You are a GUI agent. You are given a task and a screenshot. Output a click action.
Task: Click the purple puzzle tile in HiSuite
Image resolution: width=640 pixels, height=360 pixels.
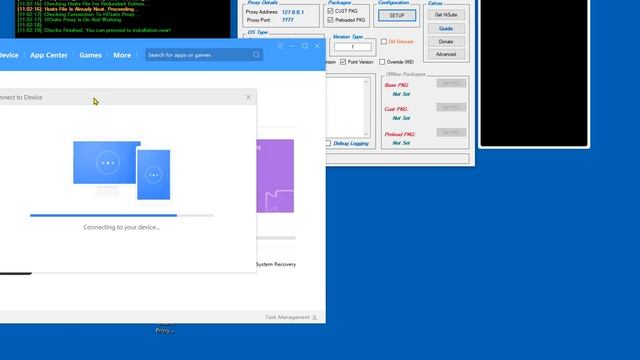click(x=275, y=176)
